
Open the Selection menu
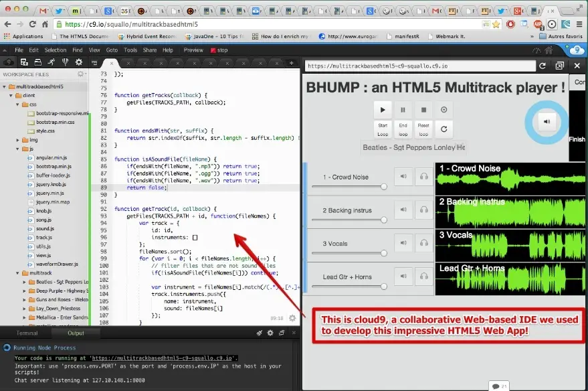55,50
